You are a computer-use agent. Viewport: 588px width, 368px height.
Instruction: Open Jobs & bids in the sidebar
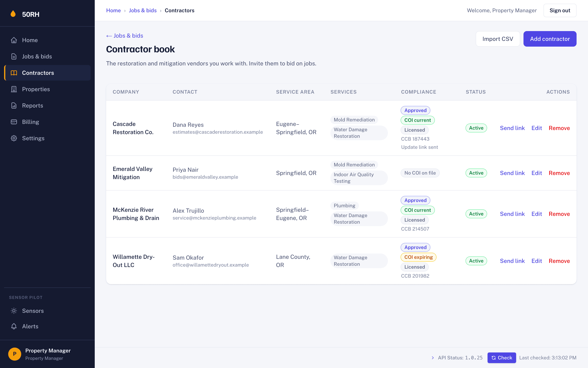point(47,56)
